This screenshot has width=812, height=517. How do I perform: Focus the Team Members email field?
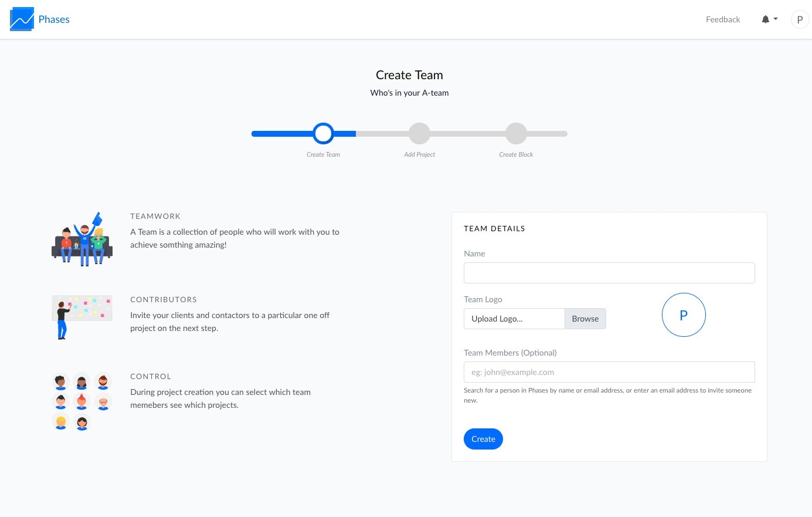coord(609,372)
